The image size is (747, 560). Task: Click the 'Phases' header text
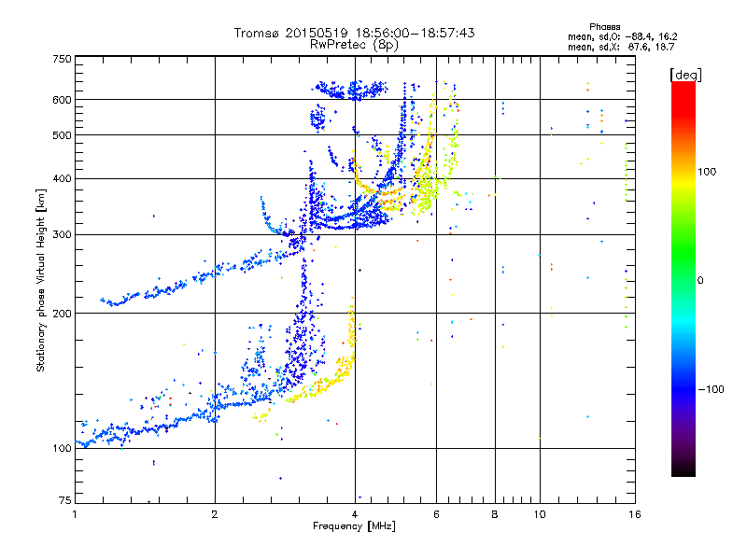[x=604, y=27]
